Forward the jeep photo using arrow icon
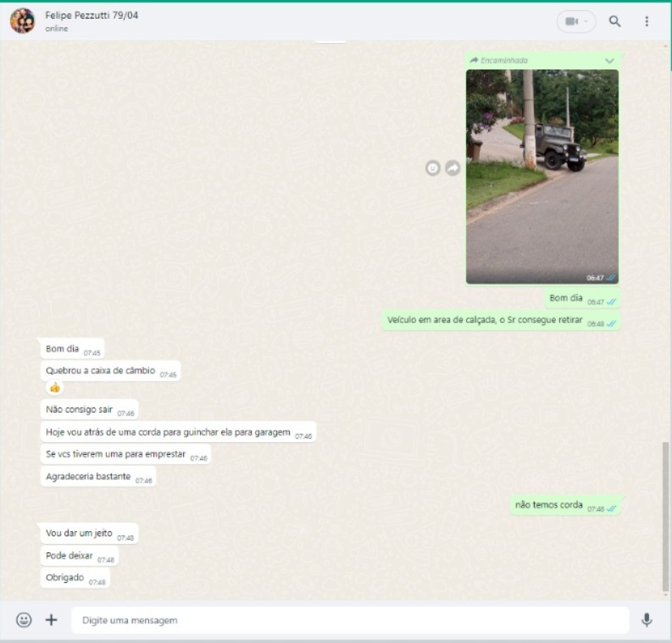672x643 pixels. (453, 169)
